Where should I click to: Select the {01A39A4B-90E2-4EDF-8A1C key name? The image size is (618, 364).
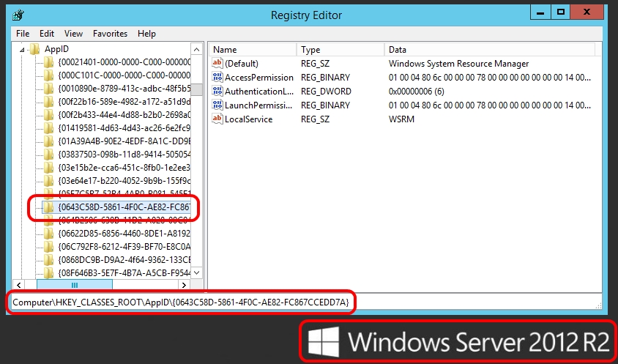pyautogui.click(x=124, y=141)
